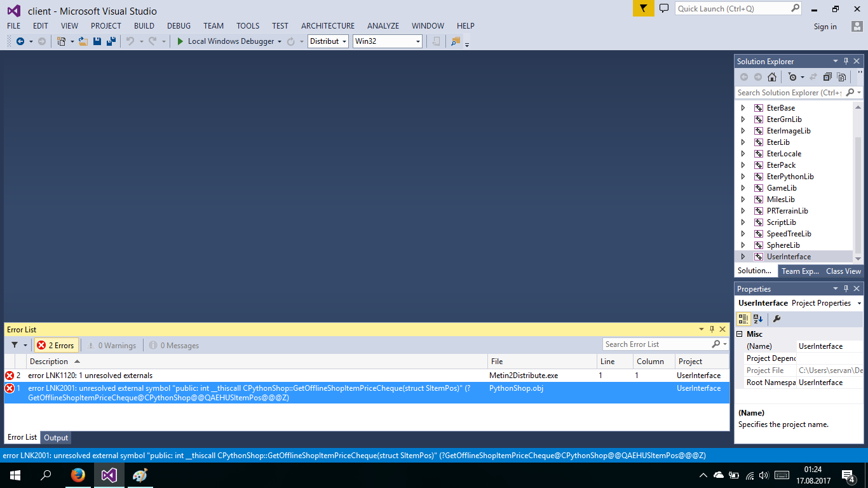
Task: Click Collapse All in Solution Explorer
Action: point(827,77)
